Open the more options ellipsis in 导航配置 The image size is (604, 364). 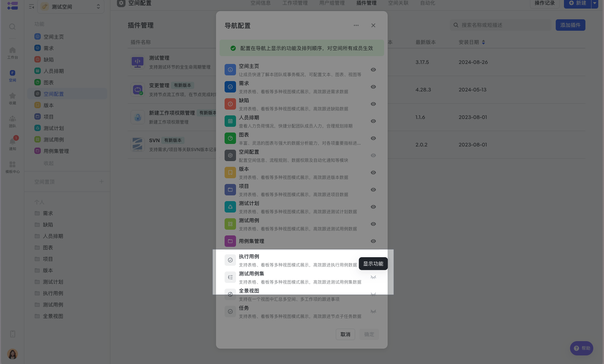356,25
